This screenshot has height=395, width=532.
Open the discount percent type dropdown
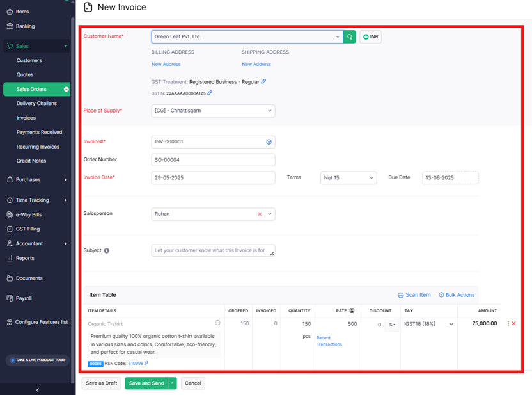pos(391,325)
